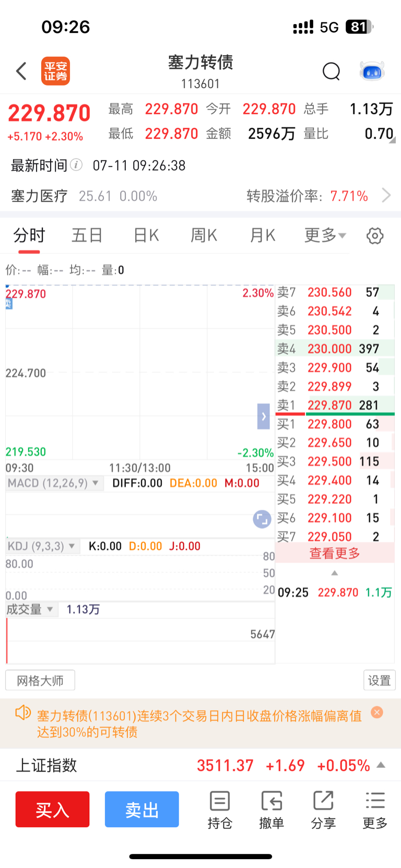Open the 转股溢价率 chevron

point(386,196)
